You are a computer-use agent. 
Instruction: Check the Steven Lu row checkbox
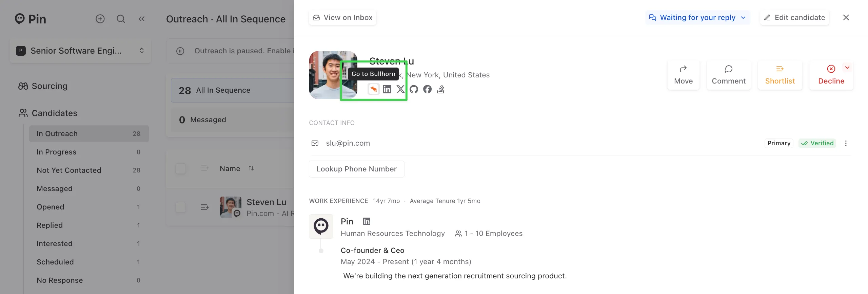pos(180,207)
